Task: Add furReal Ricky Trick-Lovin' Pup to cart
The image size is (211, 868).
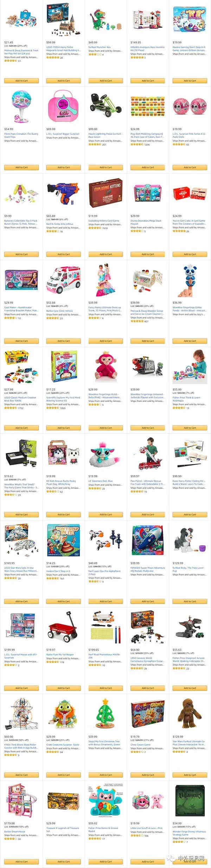Action: 190,601
